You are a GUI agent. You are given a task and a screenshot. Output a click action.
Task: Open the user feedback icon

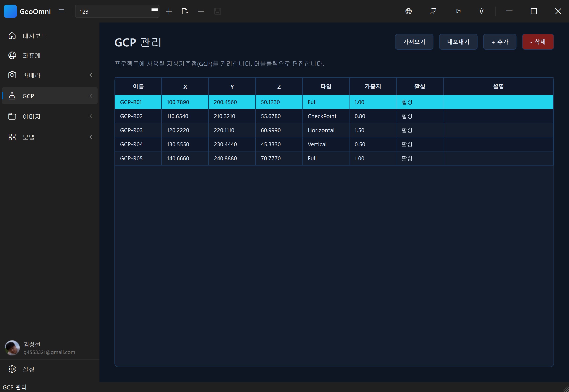pos(433,11)
